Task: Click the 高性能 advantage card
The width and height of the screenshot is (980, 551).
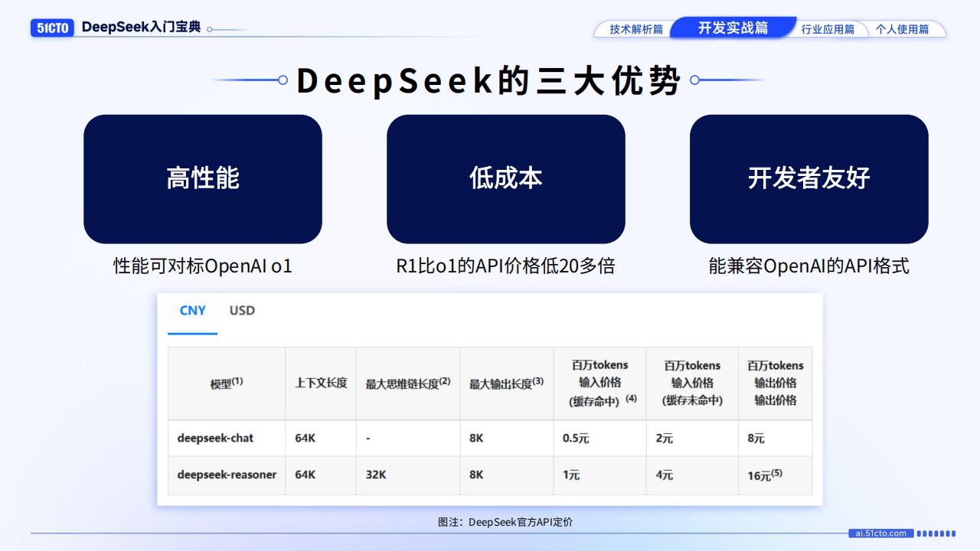Action: pyautogui.click(x=203, y=178)
